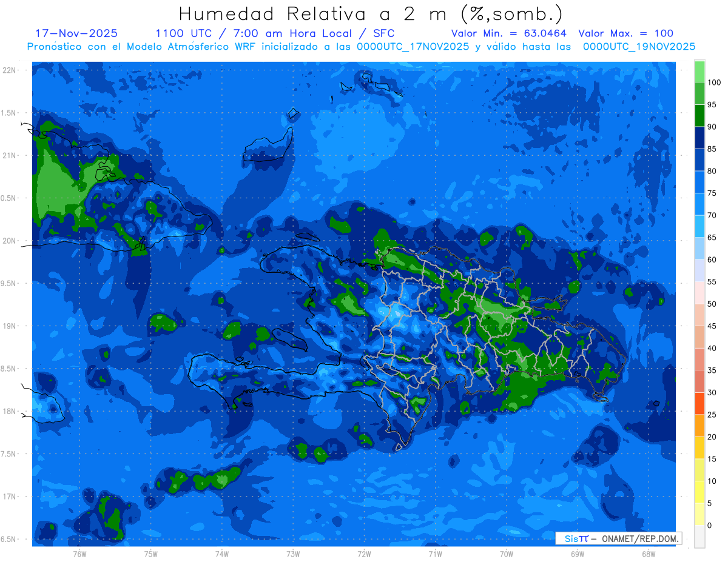
Task: Click the '75W' longitude axis label
Action: click(x=151, y=554)
